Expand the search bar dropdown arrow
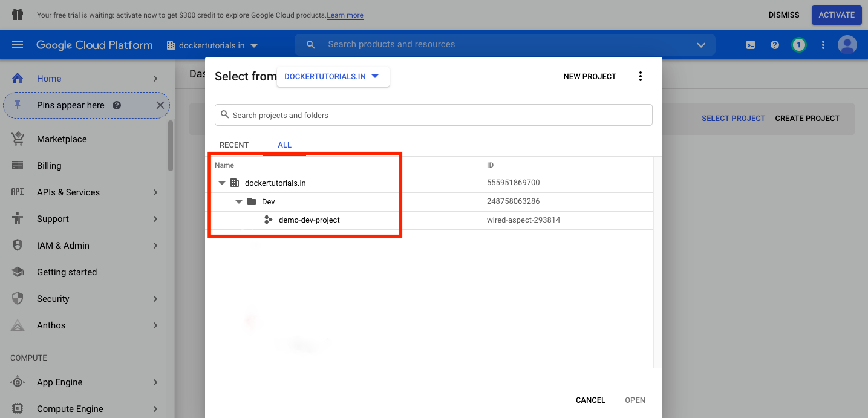Viewport: 868px width, 418px height. [701, 45]
